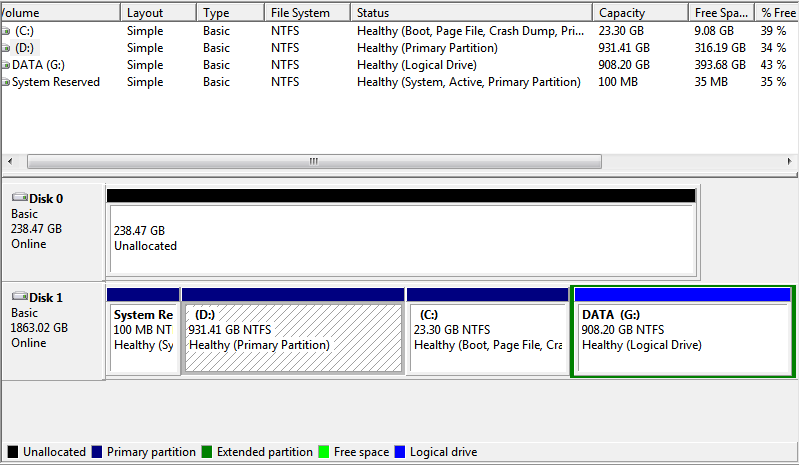The width and height of the screenshot is (799, 466).
Task: Click capacity value '23.30 GB' in list
Action: coord(621,31)
